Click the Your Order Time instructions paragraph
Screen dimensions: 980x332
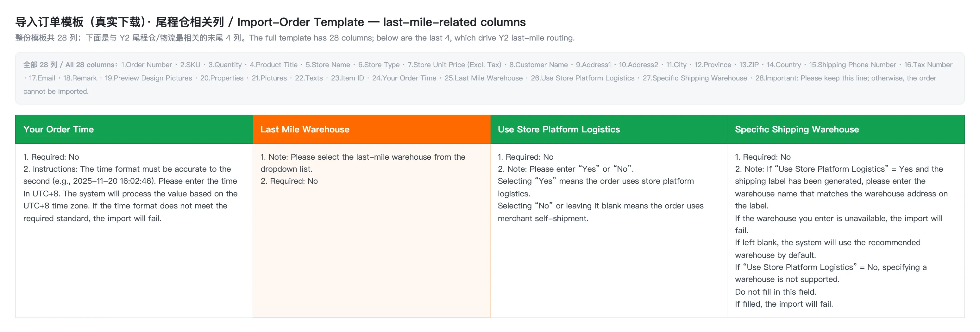pos(130,194)
